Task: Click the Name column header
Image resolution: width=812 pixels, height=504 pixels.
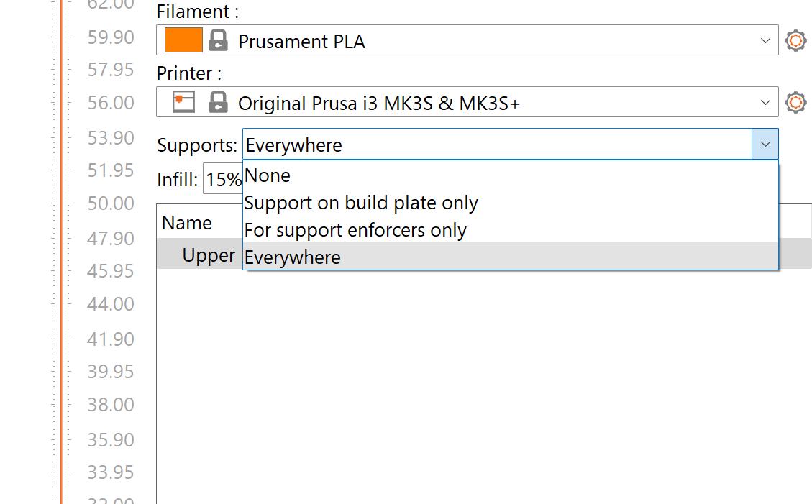Action: (187, 223)
